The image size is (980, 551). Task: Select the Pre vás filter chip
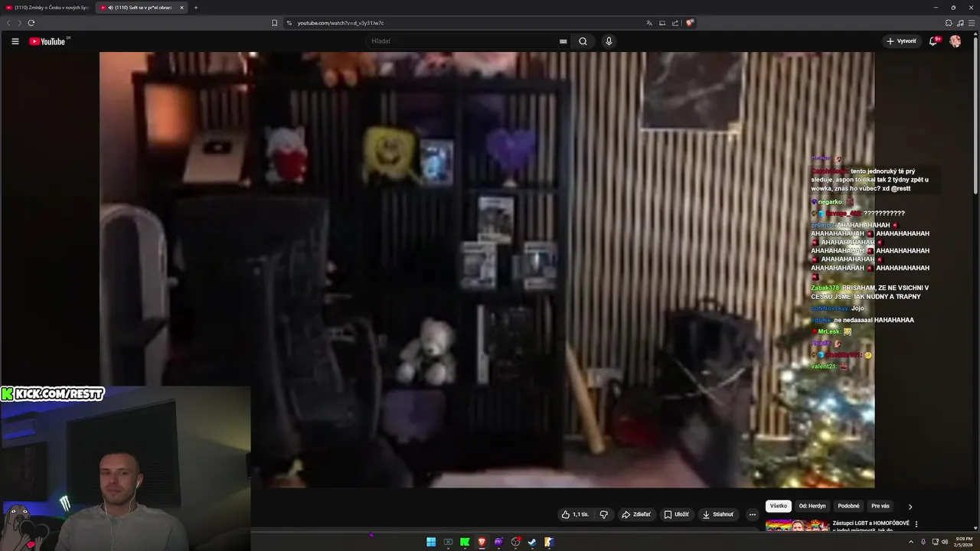880,506
